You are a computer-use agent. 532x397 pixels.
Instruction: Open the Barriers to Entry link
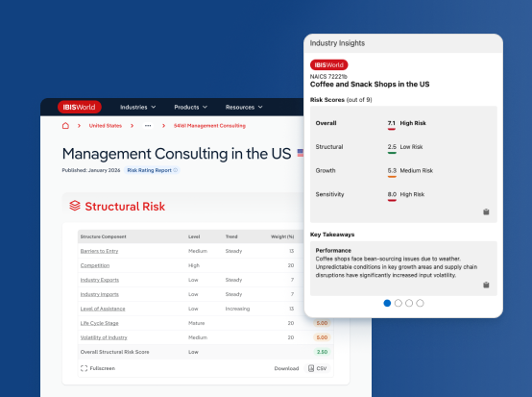(99, 251)
